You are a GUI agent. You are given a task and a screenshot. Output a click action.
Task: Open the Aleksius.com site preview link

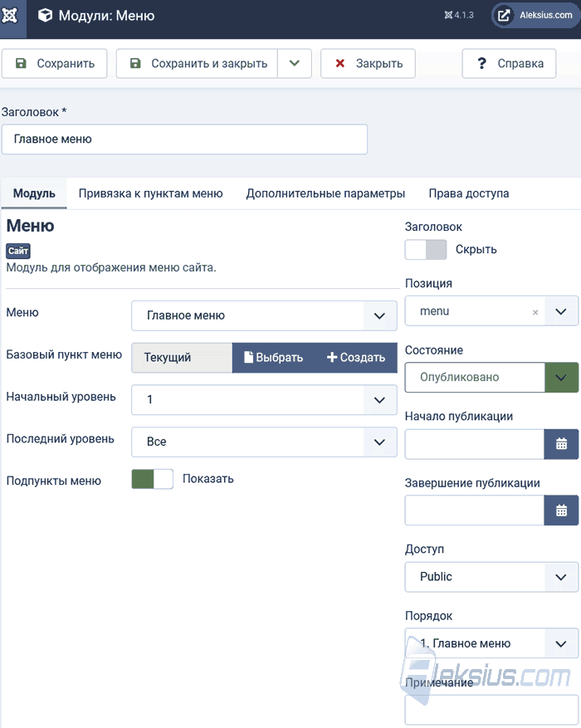(535, 15)
